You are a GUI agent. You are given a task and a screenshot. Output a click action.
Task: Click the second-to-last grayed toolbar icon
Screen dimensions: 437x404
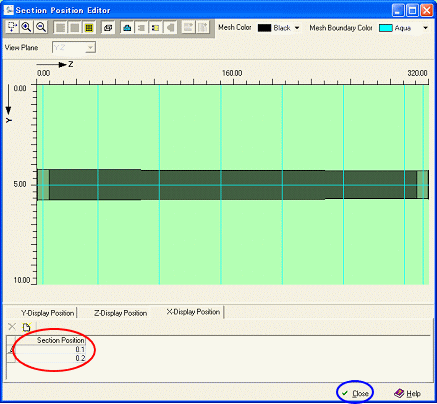[188, 28]
